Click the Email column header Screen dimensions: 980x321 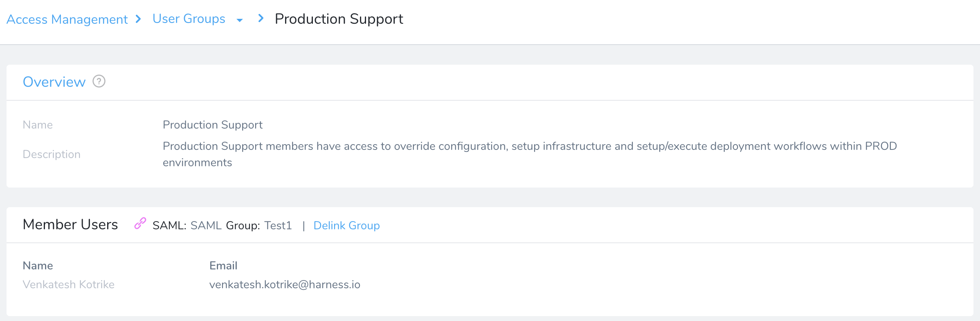[223, 266]
